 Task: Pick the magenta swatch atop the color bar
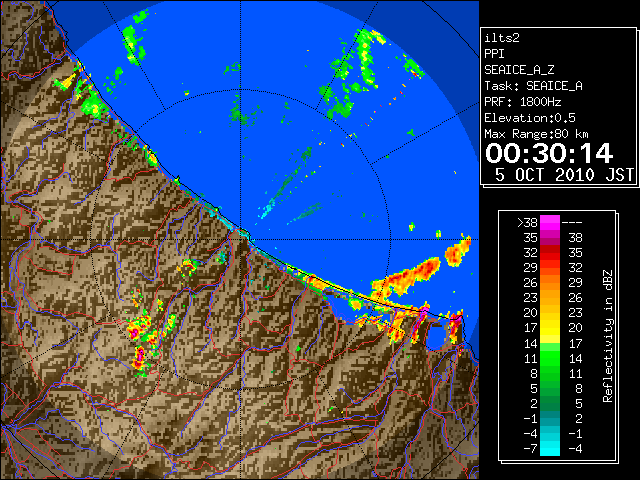(550, 222)
